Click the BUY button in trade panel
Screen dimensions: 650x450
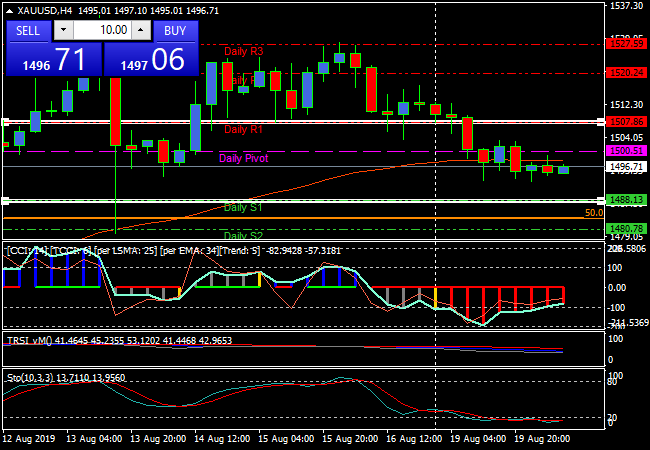tap(175, 30)
